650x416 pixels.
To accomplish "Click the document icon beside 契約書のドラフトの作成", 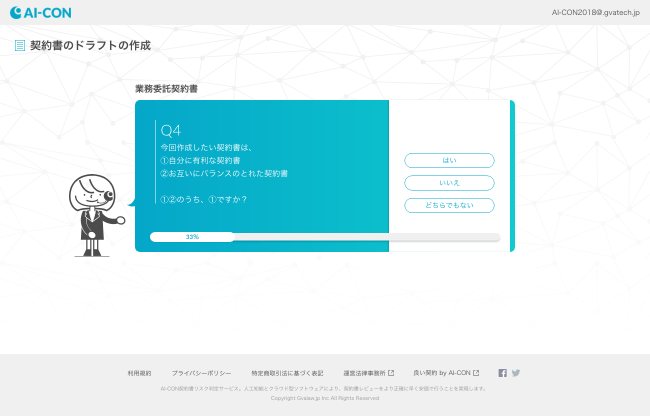I will pyautogui.click(x=20, y=45).
